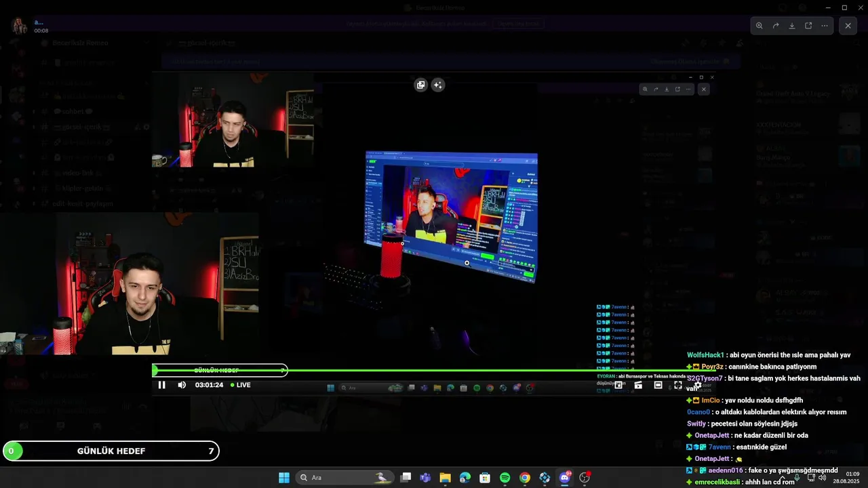Open the blue diamond app on taskbar
Image resolution: width=868 pixels, height=488 pixels.
pos(545,478)
